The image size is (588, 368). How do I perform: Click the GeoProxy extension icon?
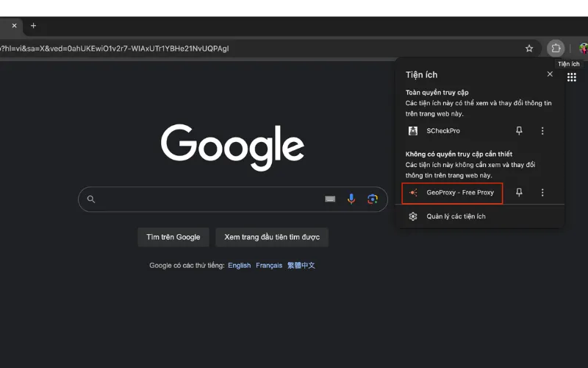coord(413,193)
